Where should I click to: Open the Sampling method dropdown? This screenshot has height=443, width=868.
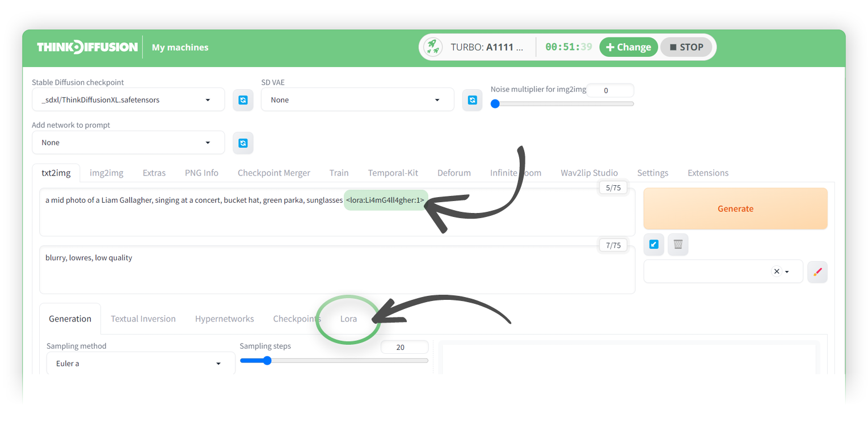point(141,363)
